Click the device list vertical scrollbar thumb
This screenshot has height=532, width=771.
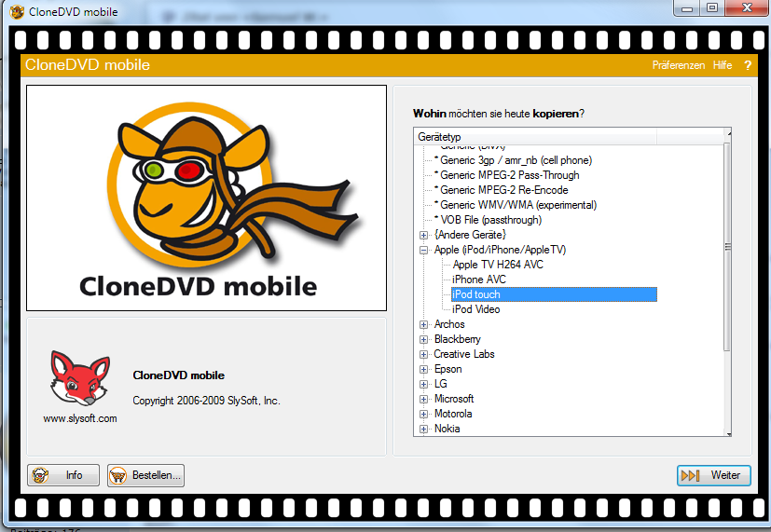(x=728, y=247)
